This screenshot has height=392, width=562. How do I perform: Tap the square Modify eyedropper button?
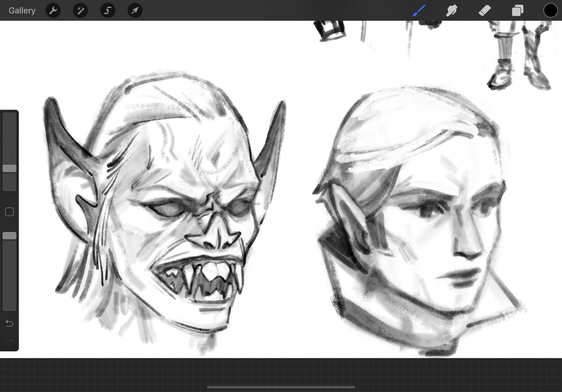pos(9,212)
